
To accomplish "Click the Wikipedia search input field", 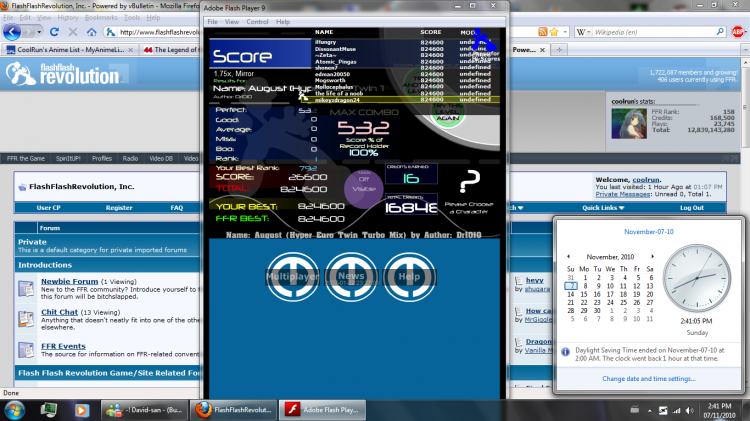I will (653, 32).
